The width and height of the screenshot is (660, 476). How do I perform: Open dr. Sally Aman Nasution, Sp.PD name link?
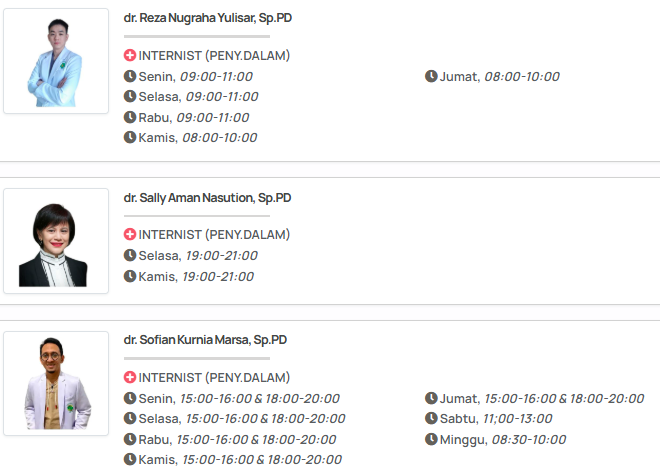click(x=207, y=198)
